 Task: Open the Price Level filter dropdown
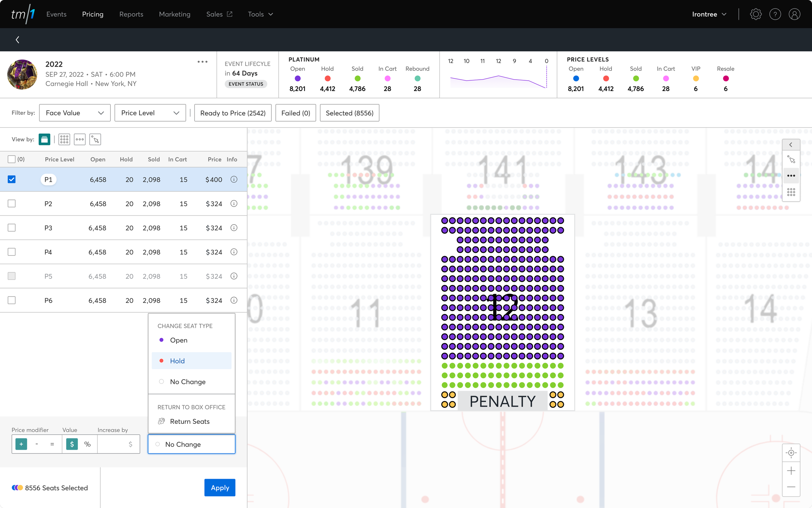150,113
